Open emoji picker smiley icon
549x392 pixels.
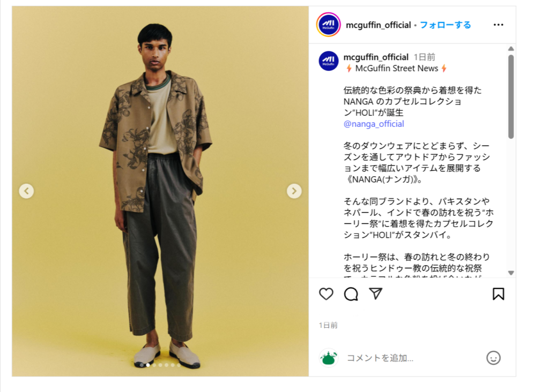pos(493,358)
